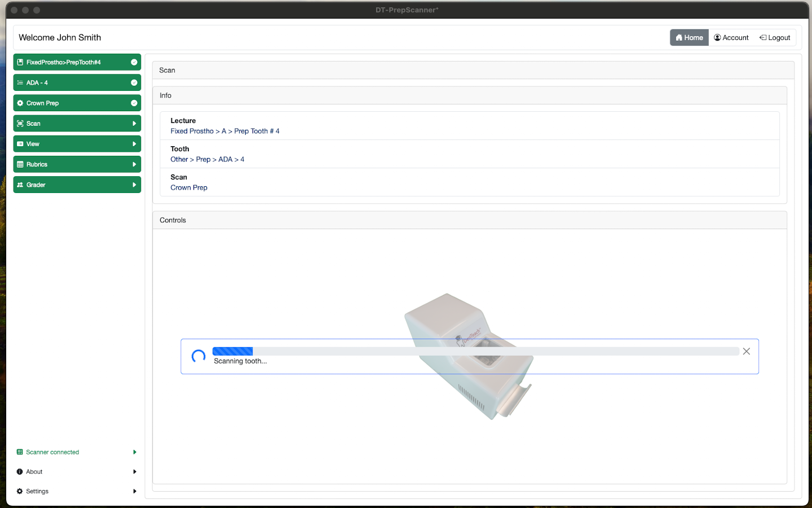Expand the Settings arrow
812x508 pixels.
[x=135, y=491]
